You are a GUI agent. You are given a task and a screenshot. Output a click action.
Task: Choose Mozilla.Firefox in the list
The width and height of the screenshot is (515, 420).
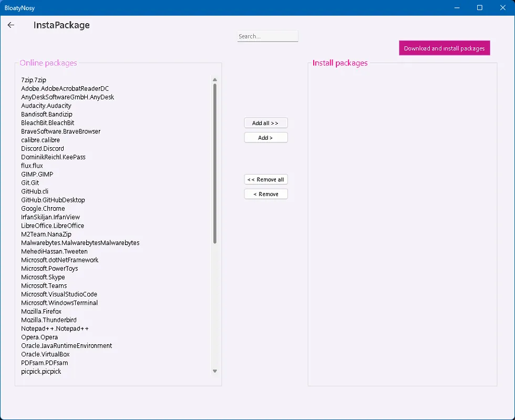click(41, 312)
